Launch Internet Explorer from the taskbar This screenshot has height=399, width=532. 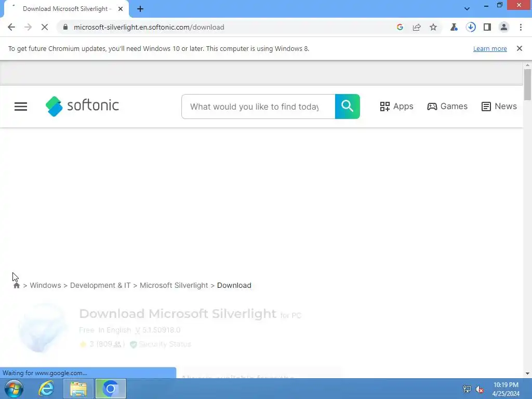pos(46,389)
